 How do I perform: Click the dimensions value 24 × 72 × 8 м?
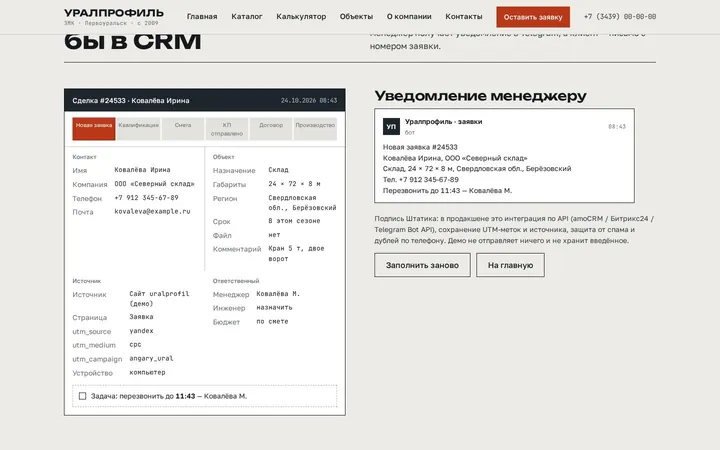tap(294, 184)
